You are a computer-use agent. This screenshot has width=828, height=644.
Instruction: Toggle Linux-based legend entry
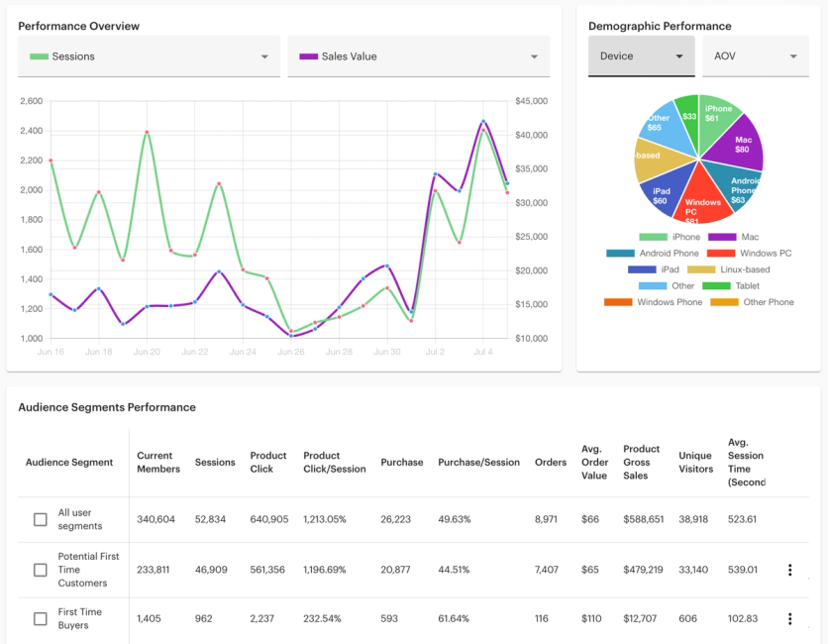(x=728, y=269)
